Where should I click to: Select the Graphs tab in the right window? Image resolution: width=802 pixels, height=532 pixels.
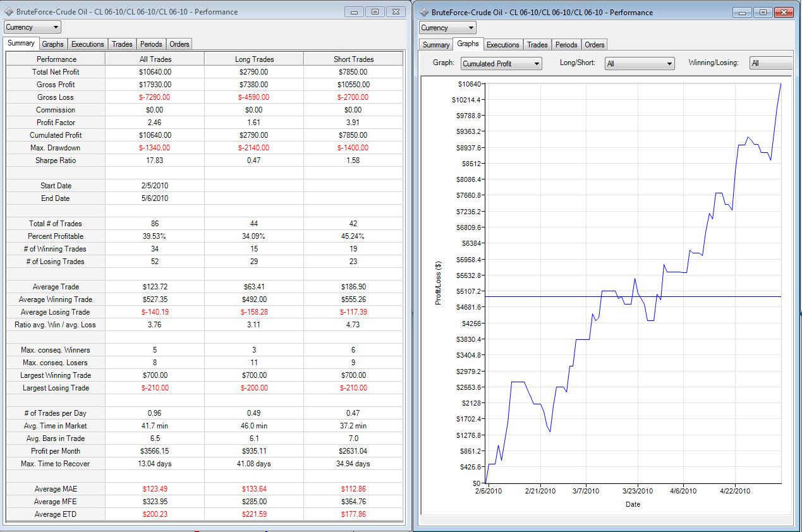(468, 44)
